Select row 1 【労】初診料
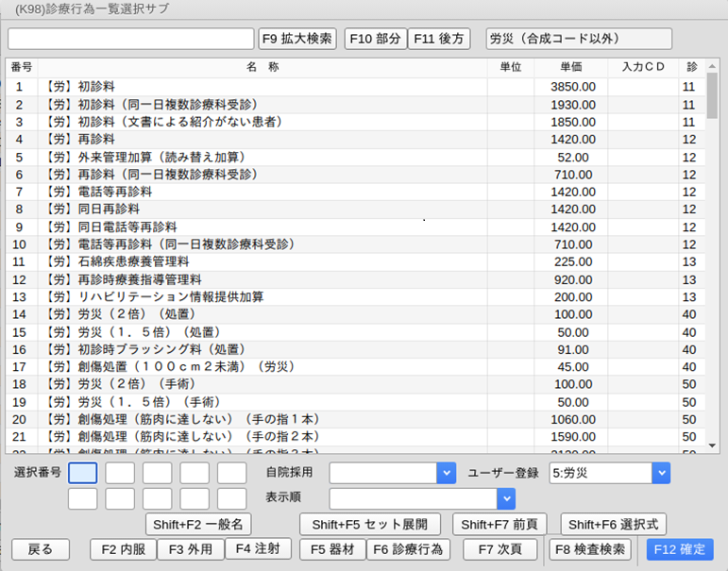This screenshot has height=571, width=728. pyautogui.click(x=264, y=87)
